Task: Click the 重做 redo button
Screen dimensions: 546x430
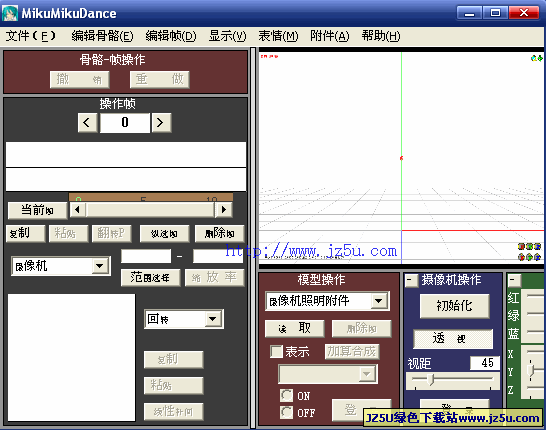Action: coord(160,79)
